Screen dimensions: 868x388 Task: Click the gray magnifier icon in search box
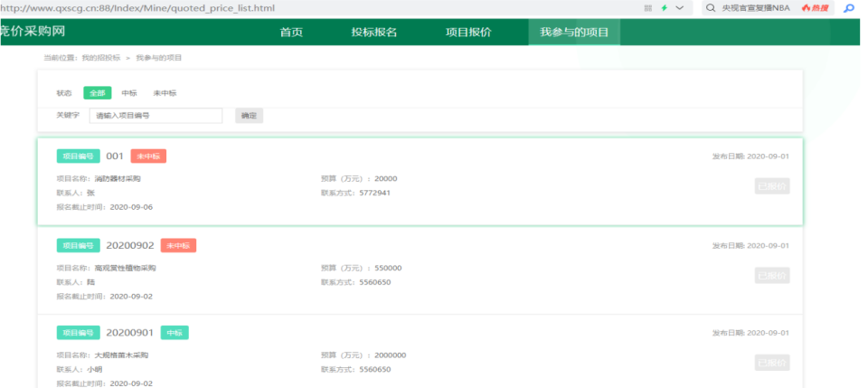[711, 8]
